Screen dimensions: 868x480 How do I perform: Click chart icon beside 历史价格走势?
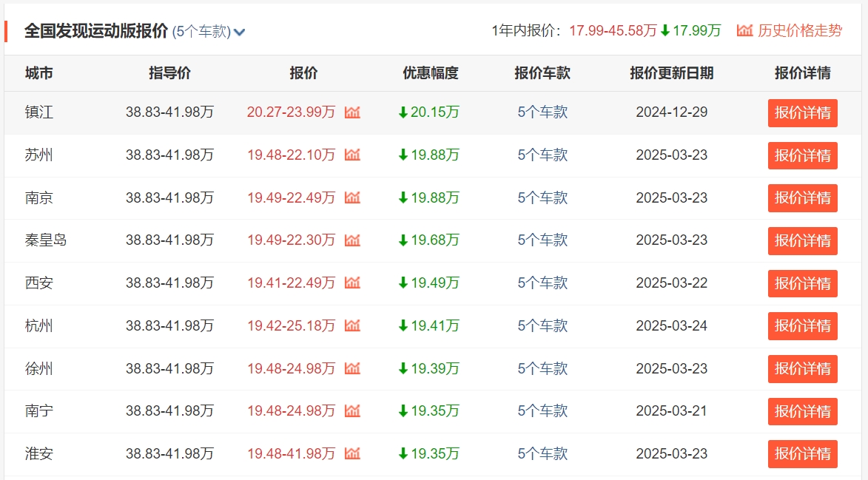point(744,30)
